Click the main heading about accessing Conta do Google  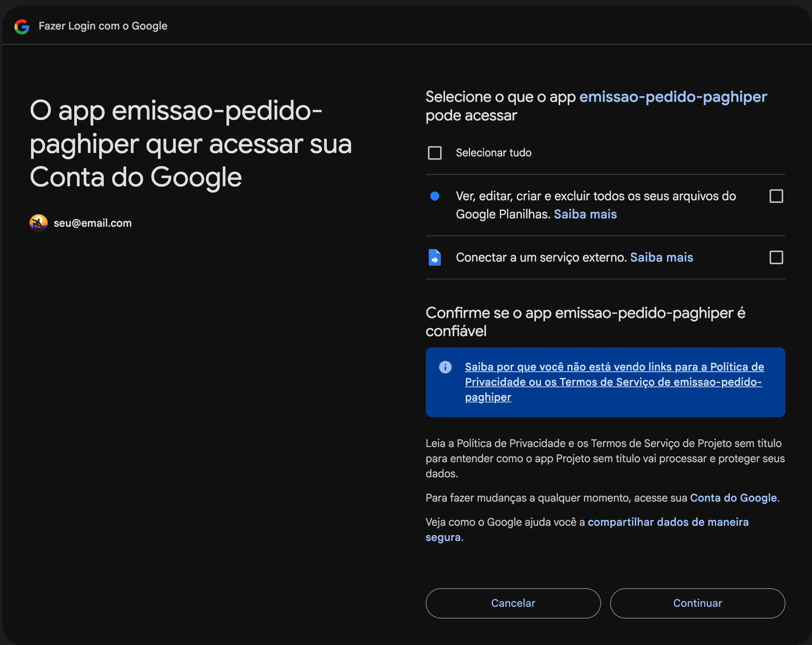tap(191, 144)
